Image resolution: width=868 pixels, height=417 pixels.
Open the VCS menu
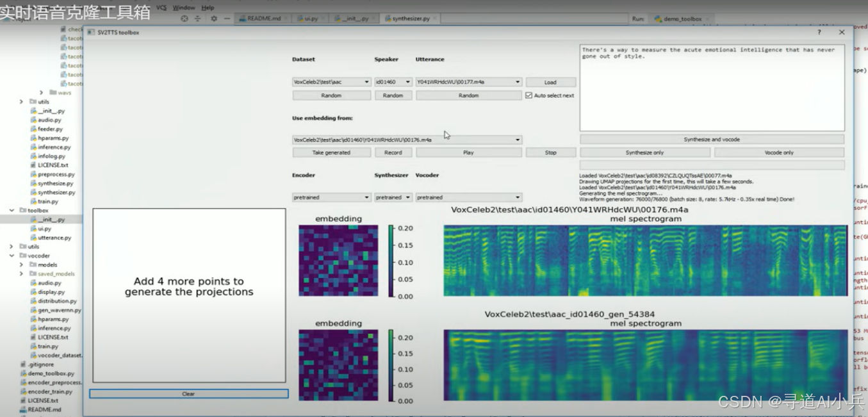[161, 7]
